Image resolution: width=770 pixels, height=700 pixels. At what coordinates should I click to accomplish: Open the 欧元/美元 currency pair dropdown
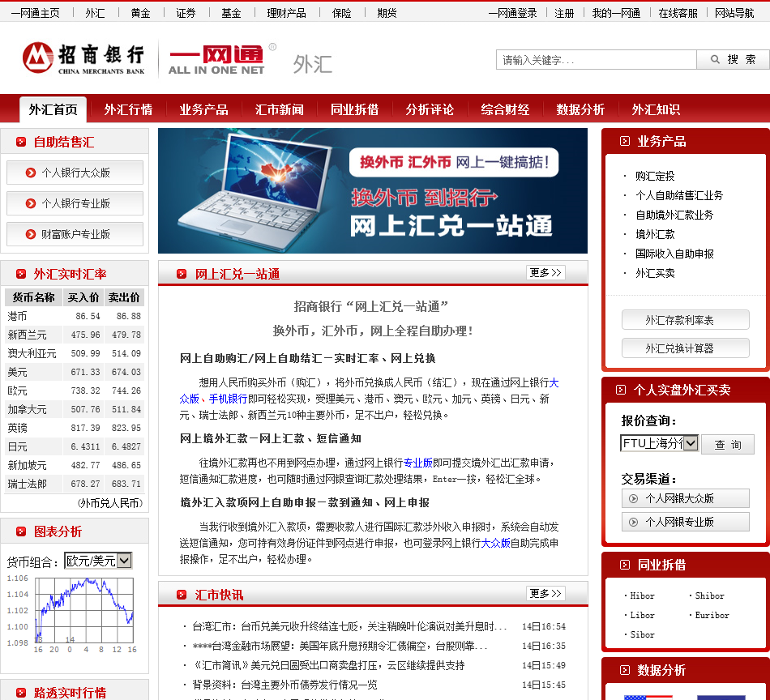tap(98, 561)
